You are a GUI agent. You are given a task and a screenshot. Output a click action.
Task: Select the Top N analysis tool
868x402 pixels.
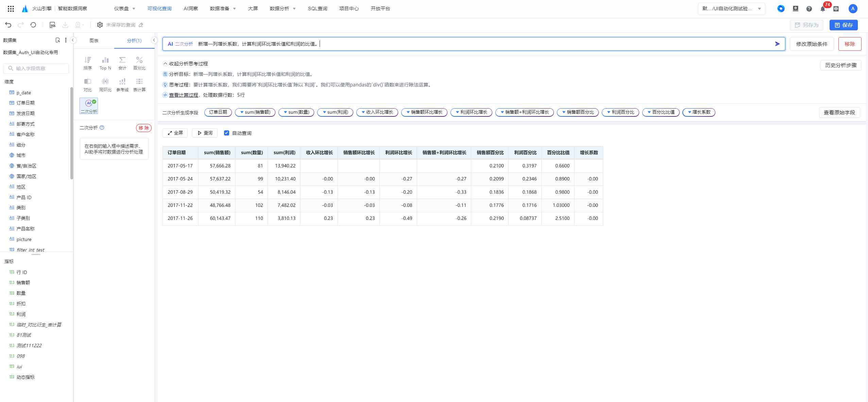coord(105,63)
